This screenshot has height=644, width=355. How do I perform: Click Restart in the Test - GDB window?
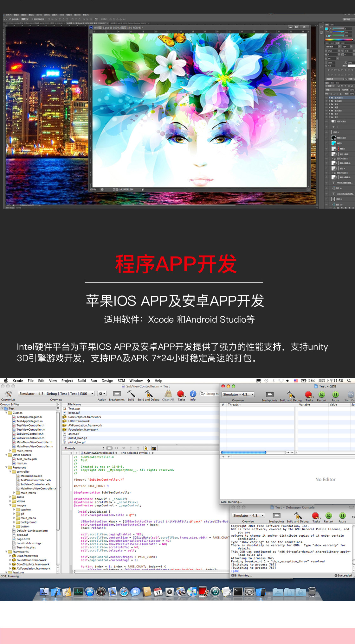point(322,395)
